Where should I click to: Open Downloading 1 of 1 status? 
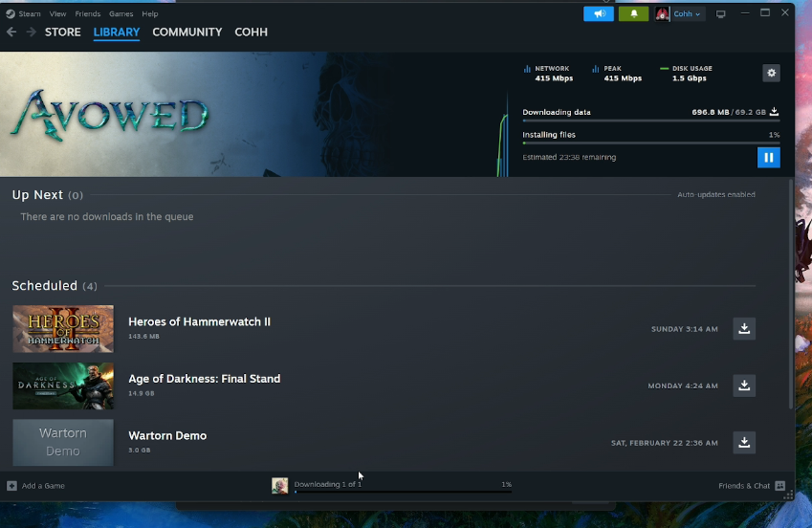(x=328, y=484)
